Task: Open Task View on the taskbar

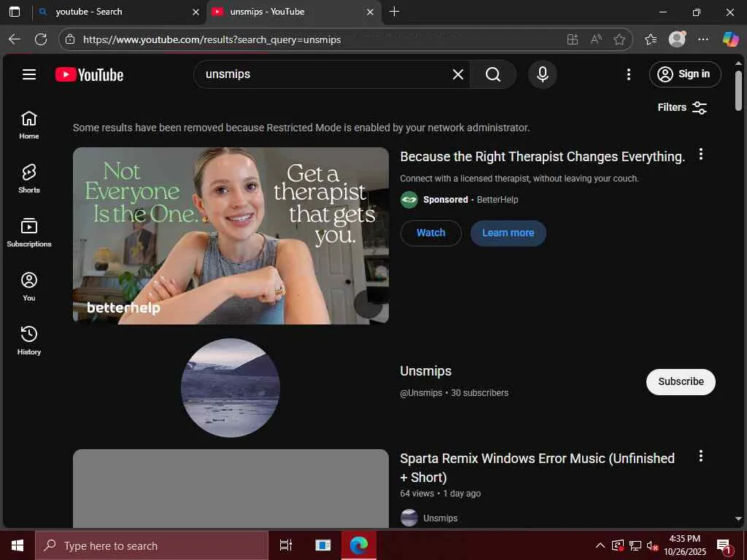Action: tap(285, 545)
